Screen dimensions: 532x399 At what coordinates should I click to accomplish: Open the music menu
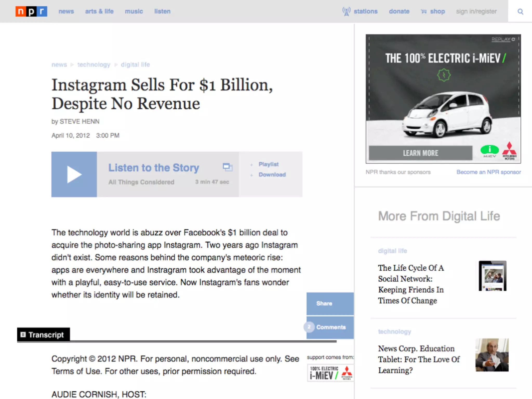pyautogui.click(x=134, y=11)
